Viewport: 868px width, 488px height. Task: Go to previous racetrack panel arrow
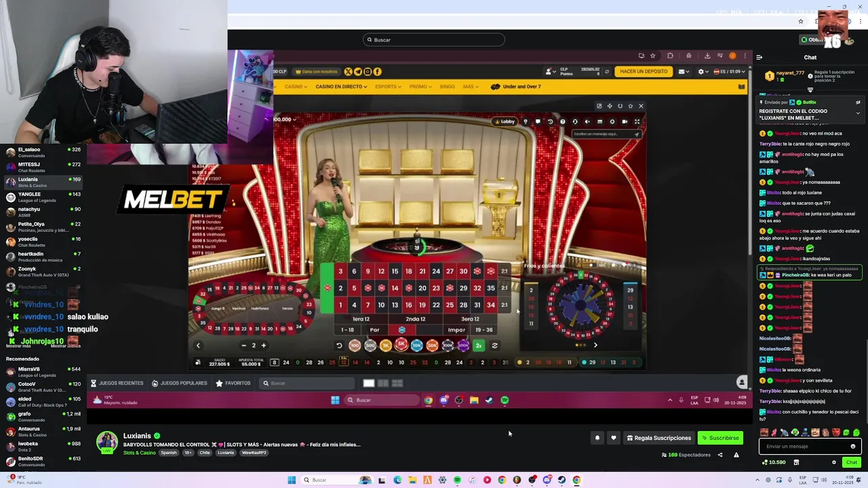[198, 346]
